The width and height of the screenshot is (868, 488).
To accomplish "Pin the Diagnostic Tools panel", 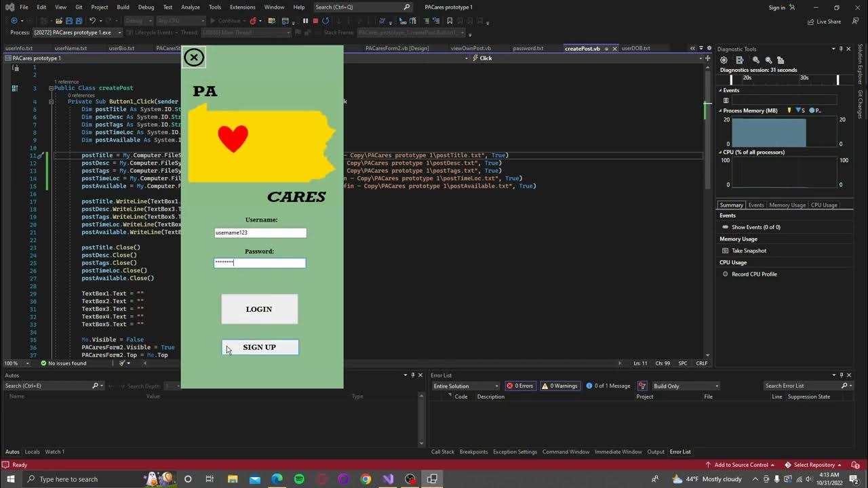I will (x=841, y=49).
